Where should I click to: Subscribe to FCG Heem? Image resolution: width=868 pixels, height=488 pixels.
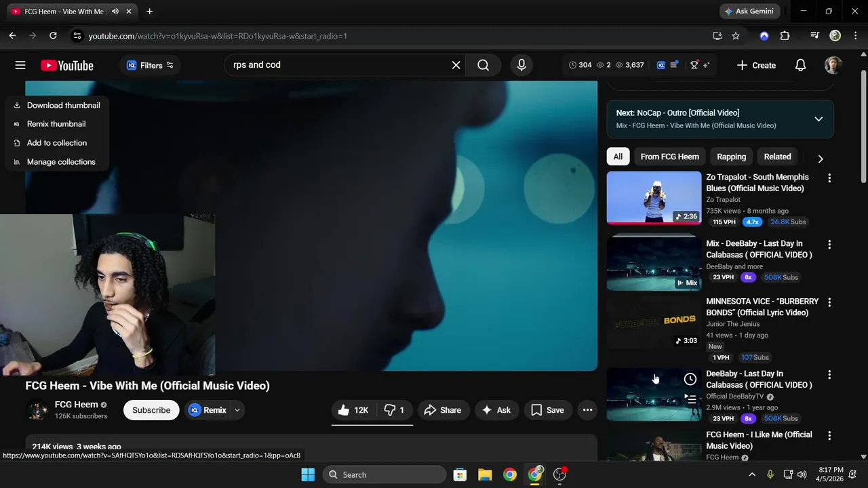[x=151, y=410]
